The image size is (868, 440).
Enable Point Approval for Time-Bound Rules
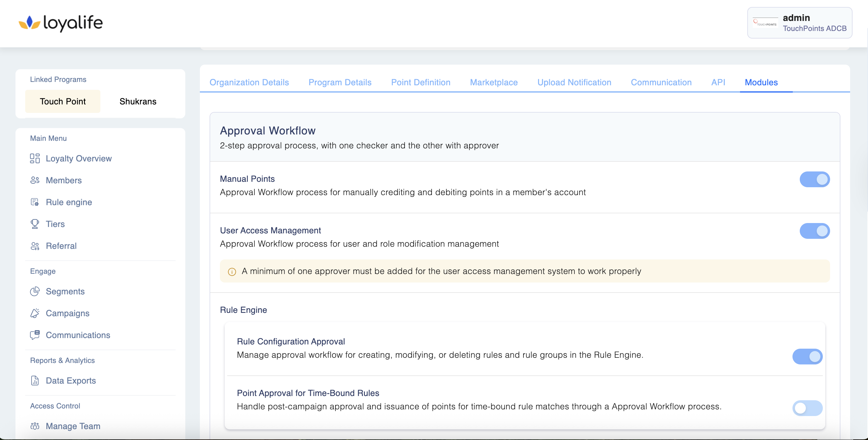(807, 408)
